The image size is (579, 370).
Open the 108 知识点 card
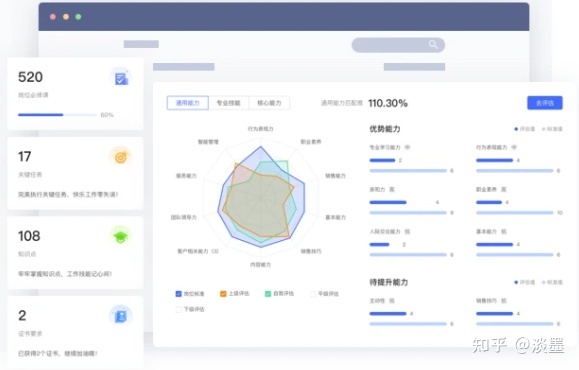click(75, 253)
